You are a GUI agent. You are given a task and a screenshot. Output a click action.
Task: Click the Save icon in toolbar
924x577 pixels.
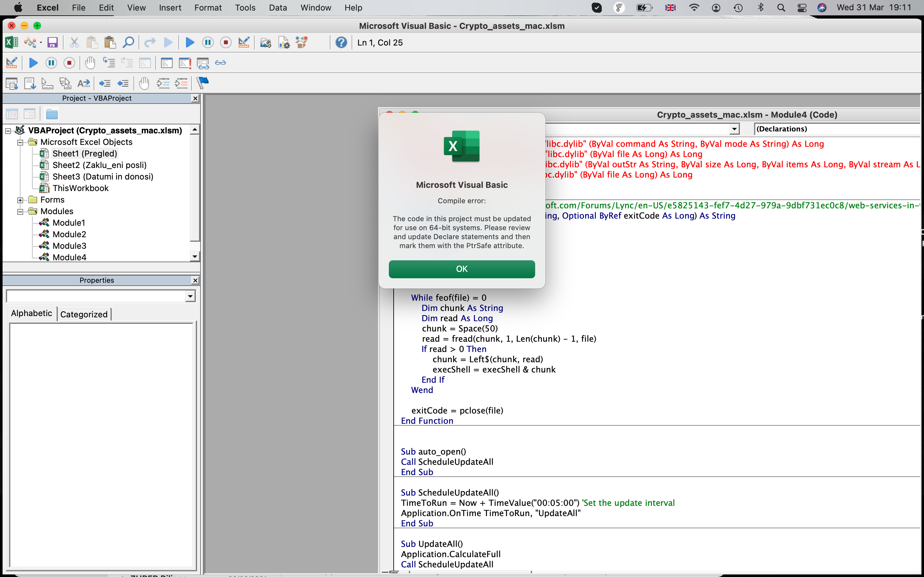[x=52, y=42]
